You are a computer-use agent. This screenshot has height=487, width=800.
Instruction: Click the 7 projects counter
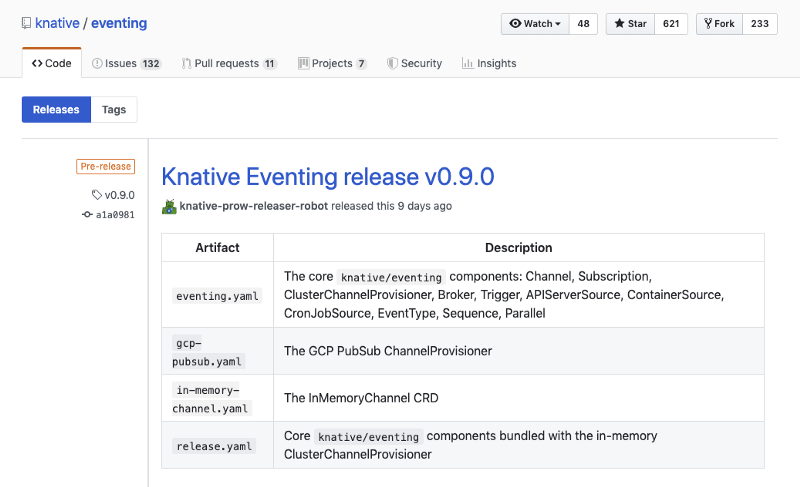(361, 64)
